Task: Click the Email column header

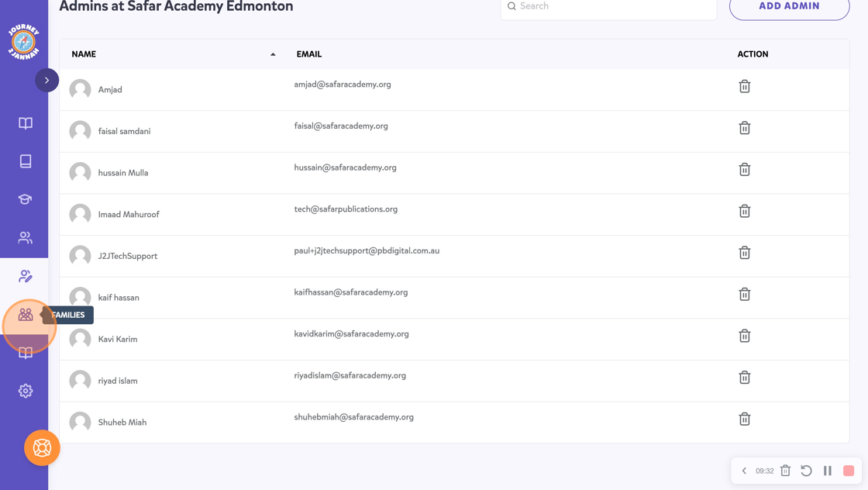Action: click(x=309, y=54)
